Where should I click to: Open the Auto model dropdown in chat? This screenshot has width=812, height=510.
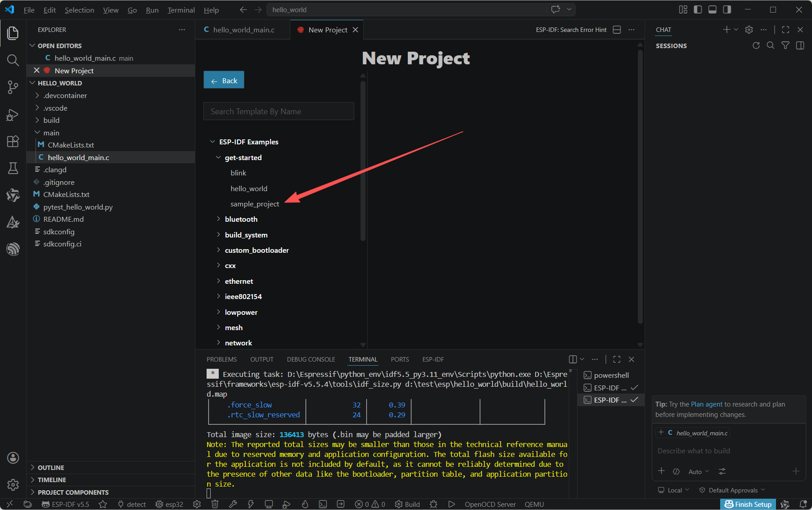699,471
